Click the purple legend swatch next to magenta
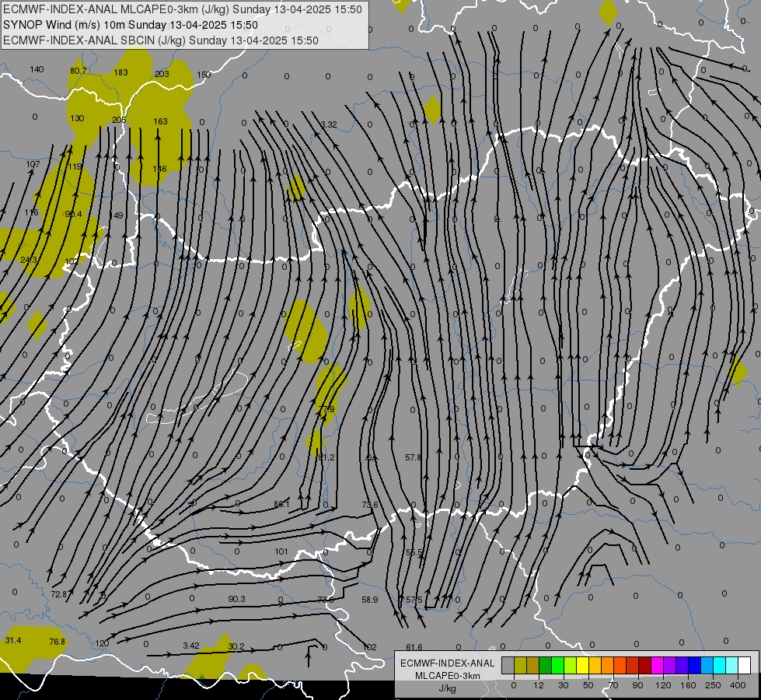Screen dimensions: 761x700 click(670, 665)
